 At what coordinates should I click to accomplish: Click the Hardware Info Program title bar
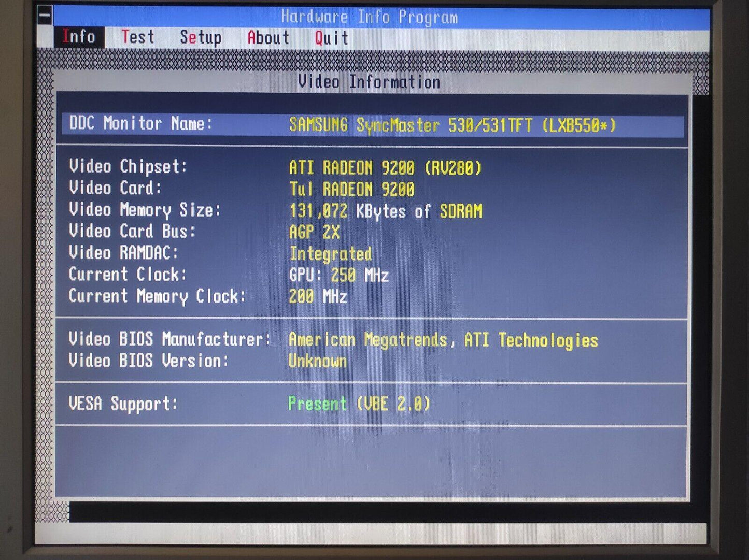[x=369, y=17]
